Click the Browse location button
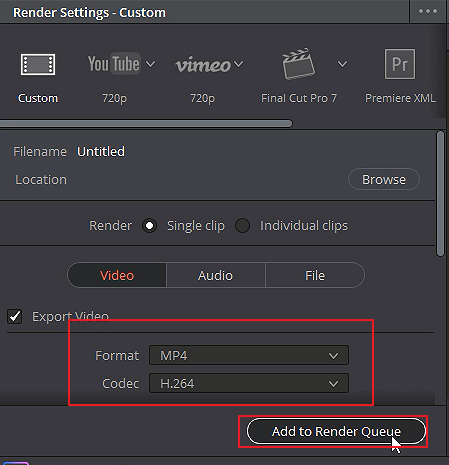 coord(384,179)
